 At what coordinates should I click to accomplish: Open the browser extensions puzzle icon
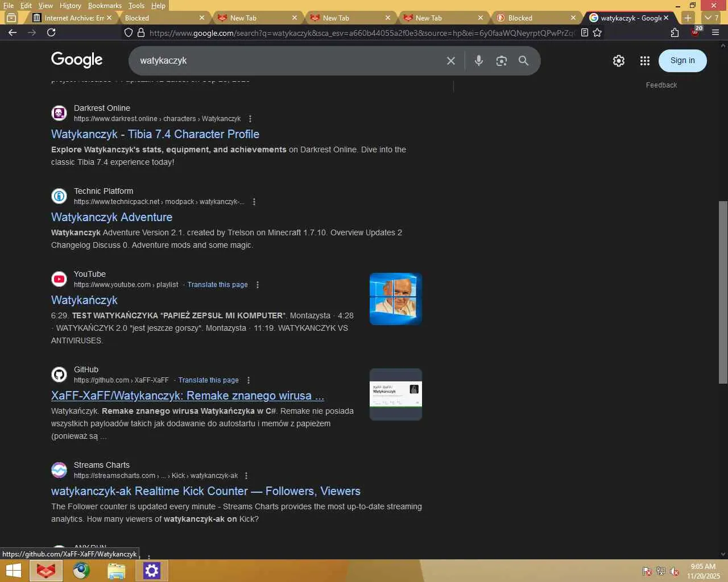(675, 32)
